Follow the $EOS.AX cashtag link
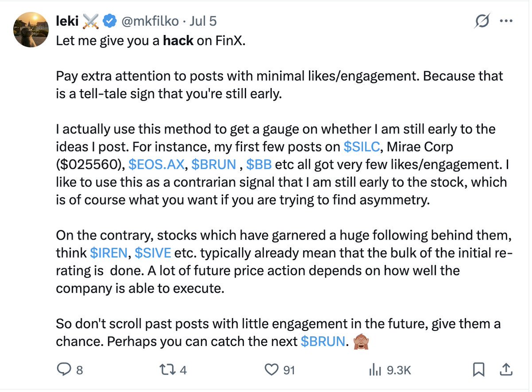532x392 pixels. tap(156, 164)
